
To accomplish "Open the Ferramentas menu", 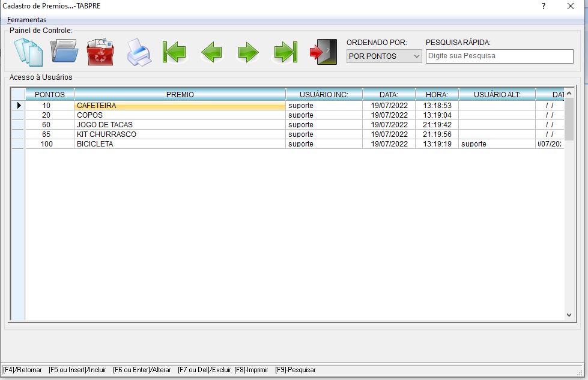I will tap(26, 20).
